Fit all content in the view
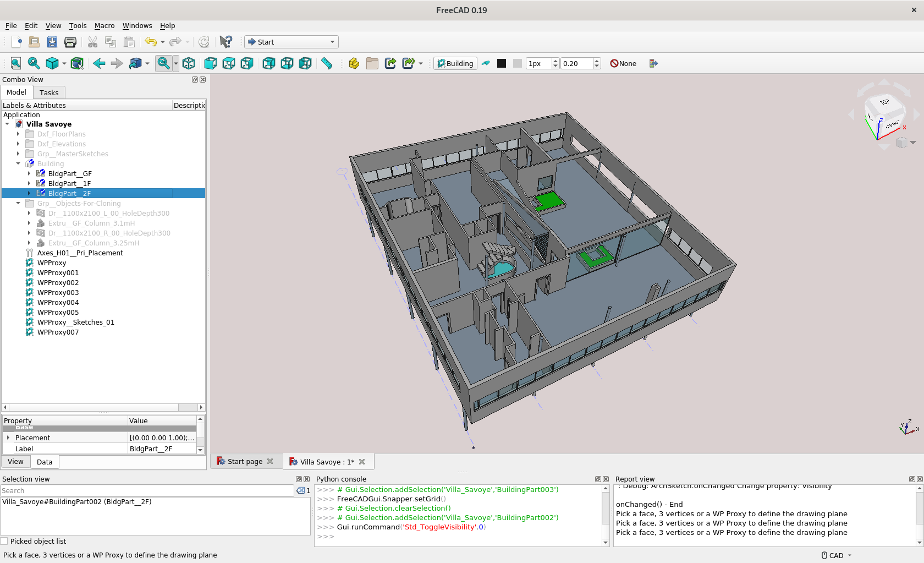The image size is (924, 563). pos(16,63)
